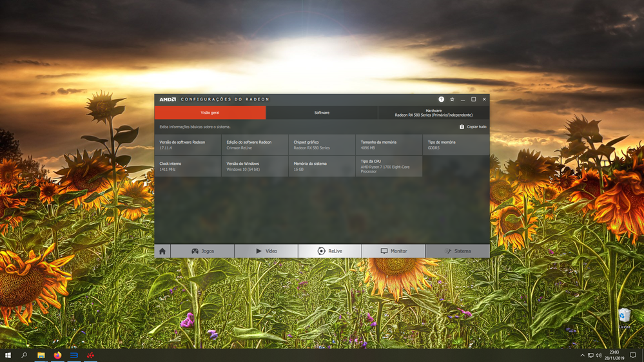
Task: Select the Memória do sistema 16 GB tile
Action: click(x=322, y=166)
